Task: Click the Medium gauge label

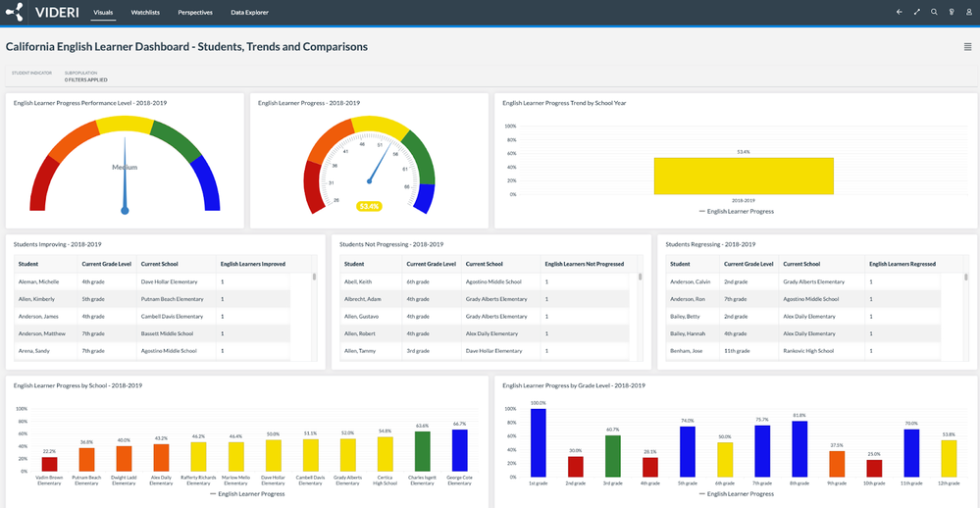Action: (125, 168)
